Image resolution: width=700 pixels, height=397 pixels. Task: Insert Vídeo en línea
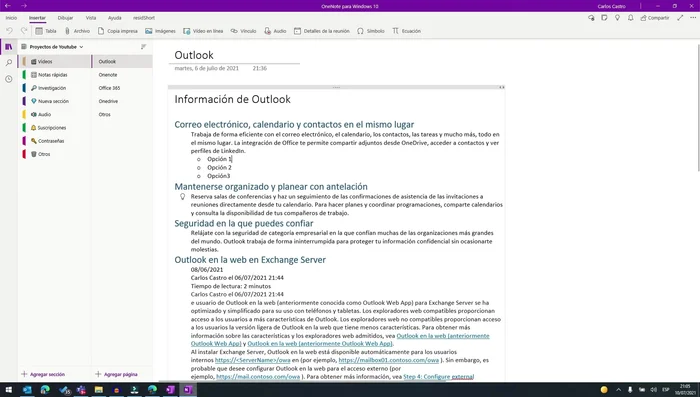(x=203, y=31)
